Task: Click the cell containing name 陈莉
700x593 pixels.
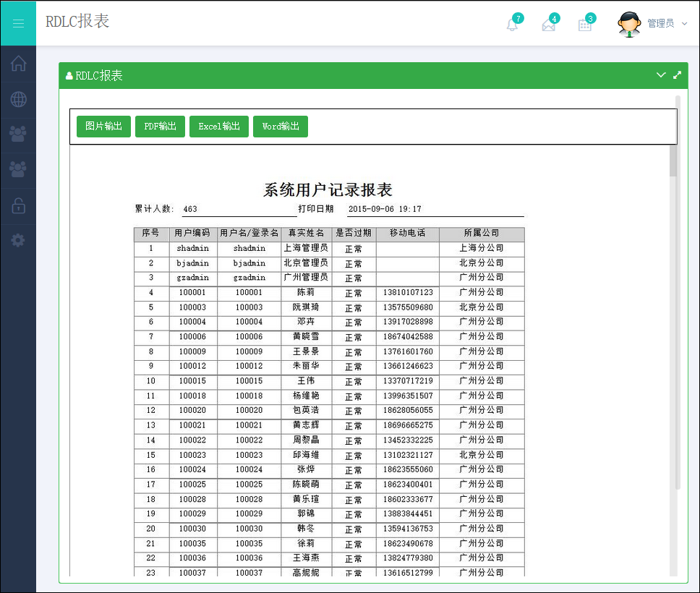Action: (x=306, y=293)
